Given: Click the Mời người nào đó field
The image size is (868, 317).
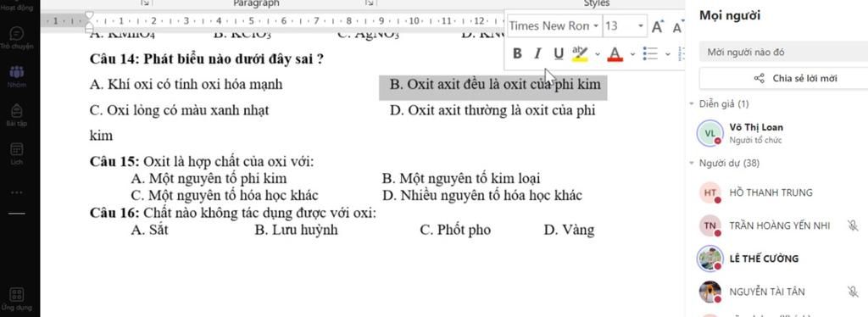Looking at the screenshot, I should coord(783,53).
